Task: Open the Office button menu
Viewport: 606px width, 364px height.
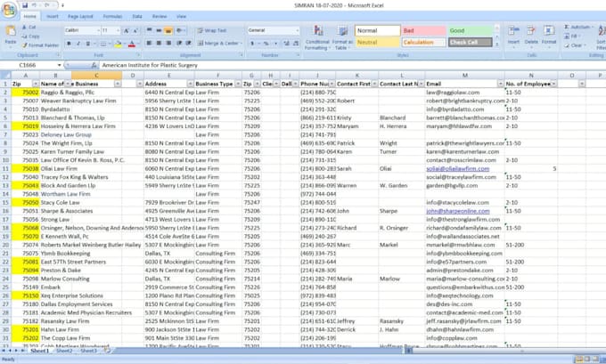Action: click(9, 9)
